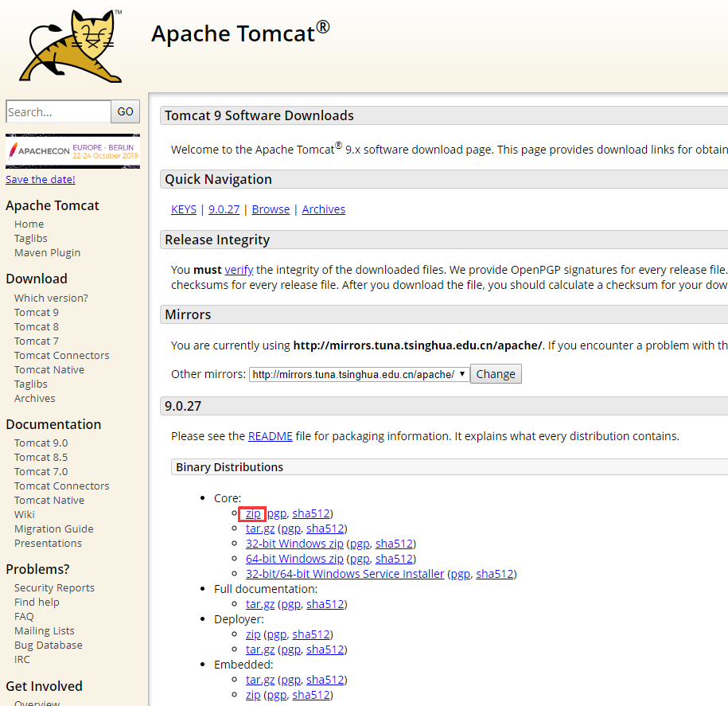Screen dimensions: 728x706
Task: Open Find help sidebar link
Action: [37, 603]
